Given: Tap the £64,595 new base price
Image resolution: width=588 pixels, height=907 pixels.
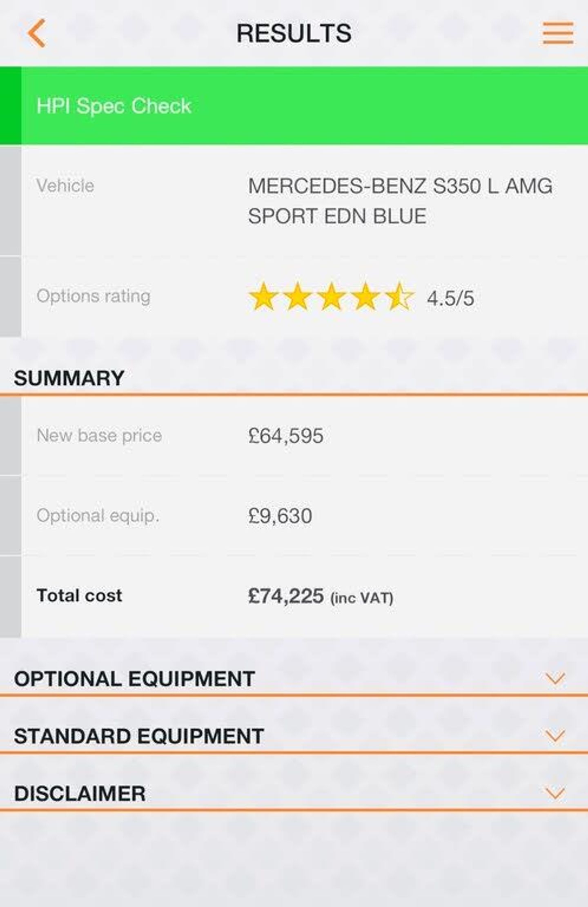Looking at the screenshot, I should pos(286,436).
